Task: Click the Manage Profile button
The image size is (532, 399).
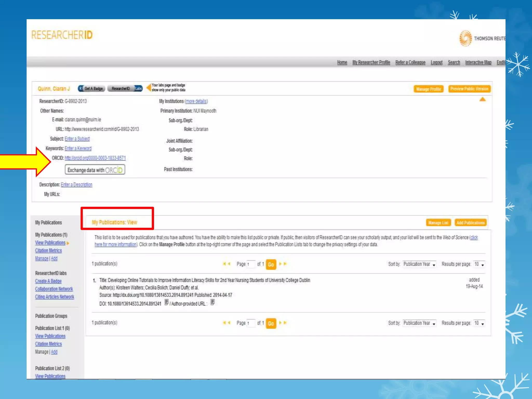Action: point(428,89)
